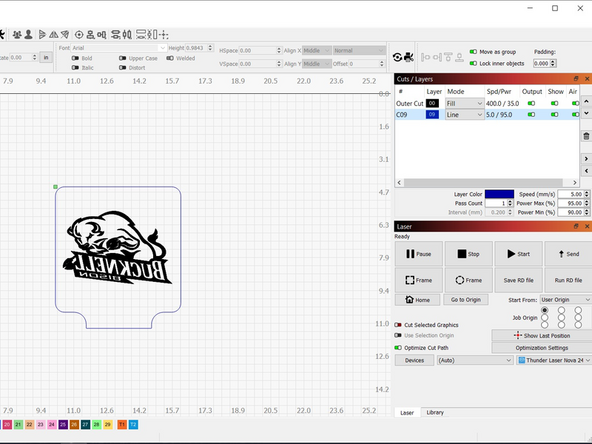The width and height of the screenshot is (592, 444).
Task: Close the Cuts / Layers panel
Action: (587, 79)
